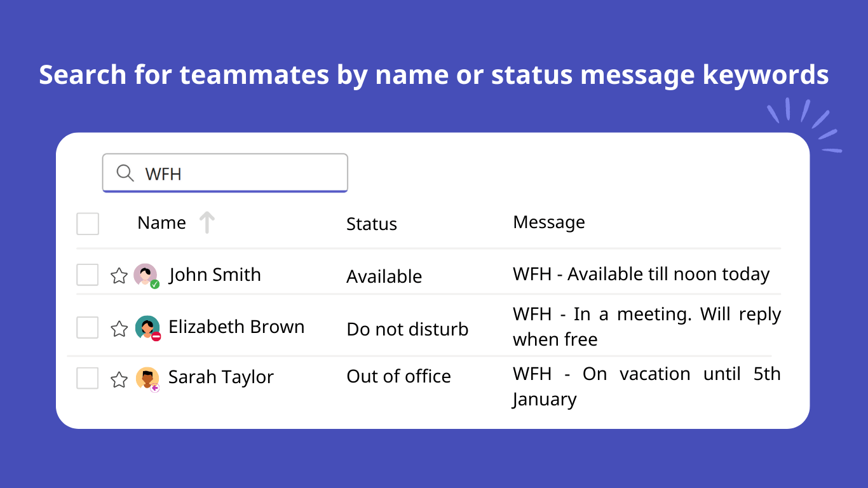Click the ascending sort arrow beside Name
This screenshot has width=868, height=488.
pyautogui.click(x=207, y=222)
